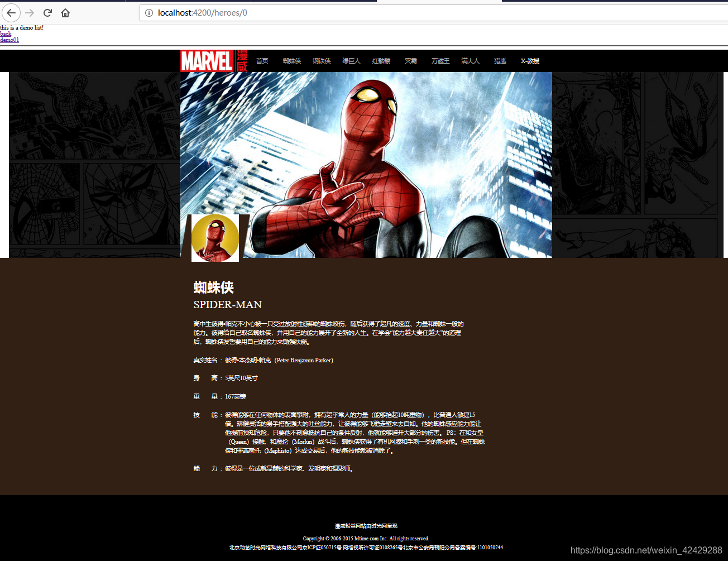Select 满大人 in the navigation bar
This screenshot has height=561, width=728.
point(470,61)
